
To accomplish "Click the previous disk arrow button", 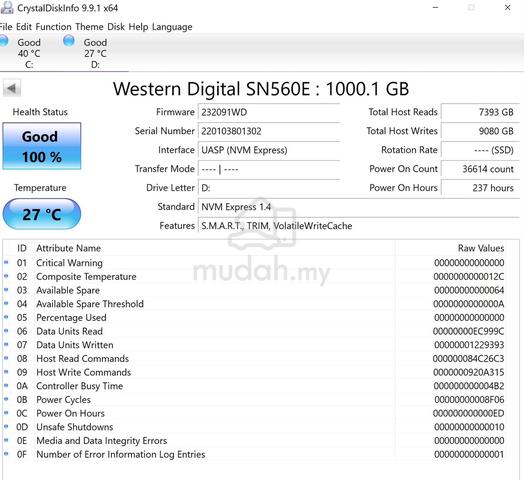I will 12,89.
